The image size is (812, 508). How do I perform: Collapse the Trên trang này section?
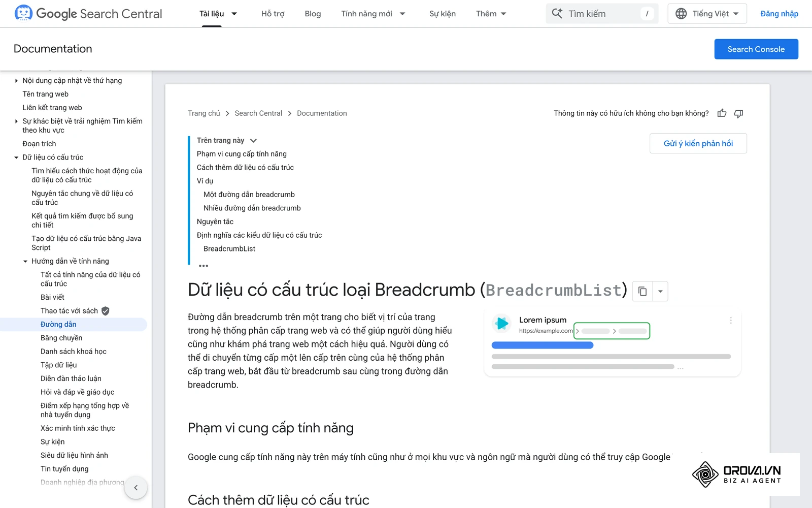tap(253, 141)
